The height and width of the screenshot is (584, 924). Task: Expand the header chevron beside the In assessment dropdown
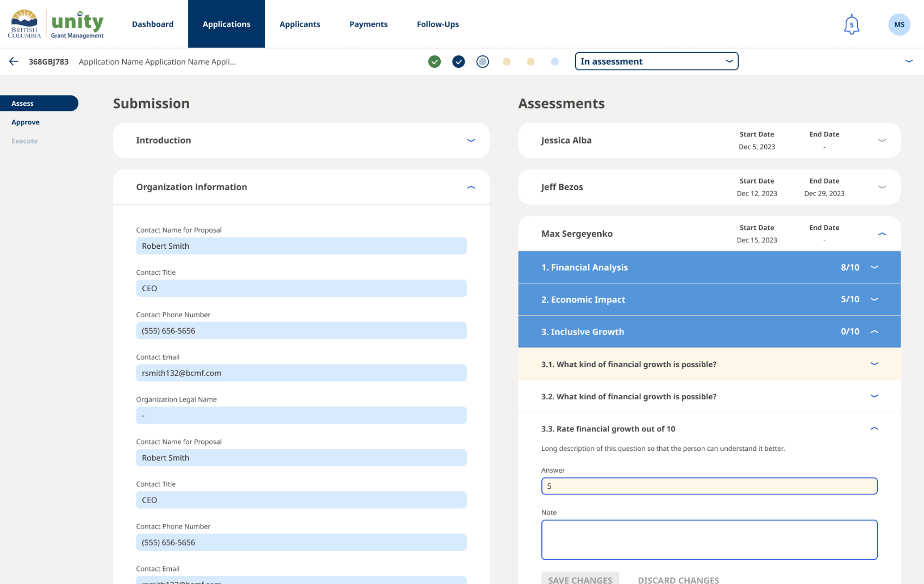[908, 61]
